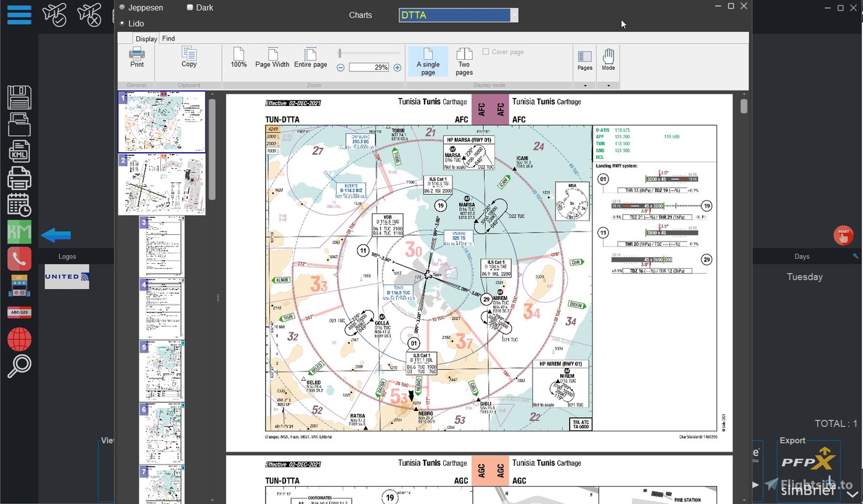
Task: Select the red phone icon
Action: click(19, 259)
